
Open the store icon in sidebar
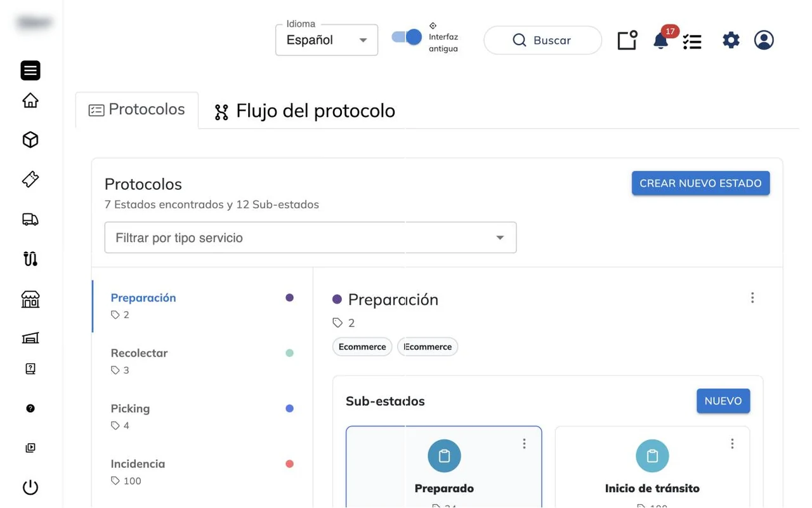30,299
